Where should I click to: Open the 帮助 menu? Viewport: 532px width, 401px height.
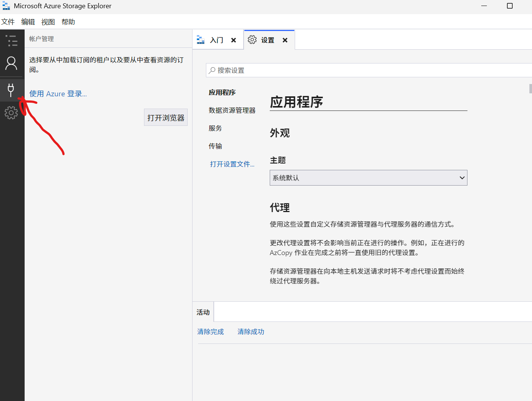point(68,22)
